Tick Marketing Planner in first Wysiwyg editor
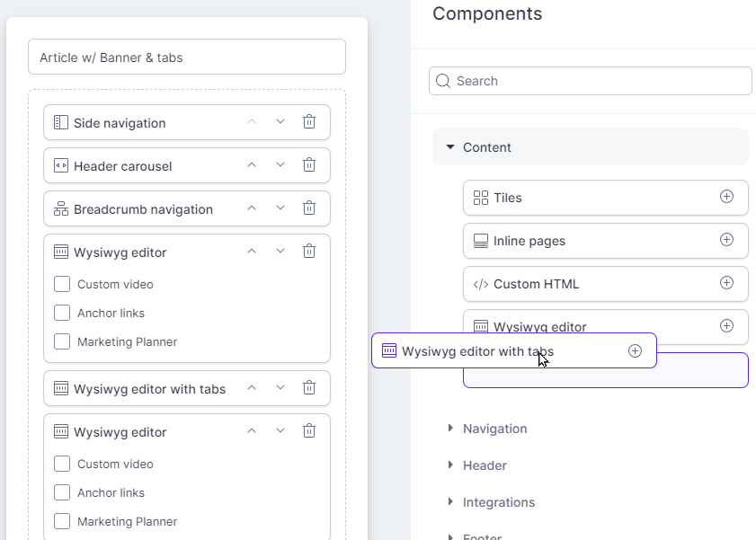 point(62,341)
